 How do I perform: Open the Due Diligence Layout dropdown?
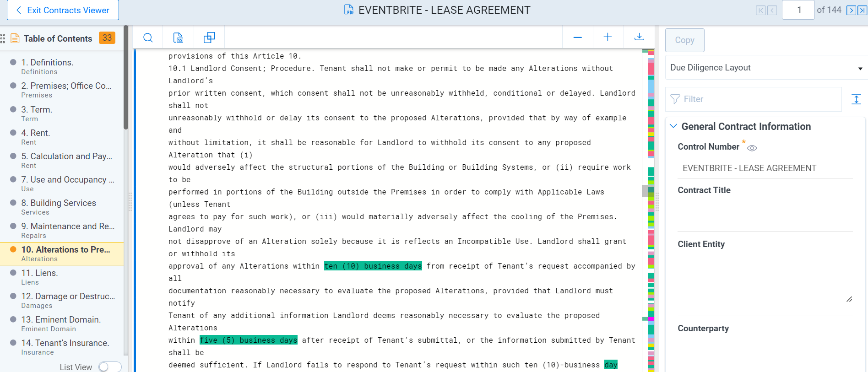[x=766, y=68]
